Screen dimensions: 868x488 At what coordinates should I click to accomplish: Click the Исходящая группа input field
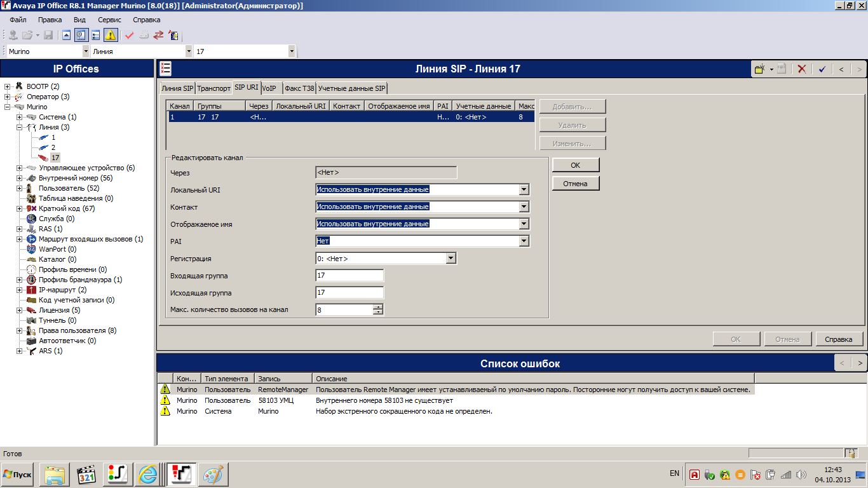tap(349, 293)
